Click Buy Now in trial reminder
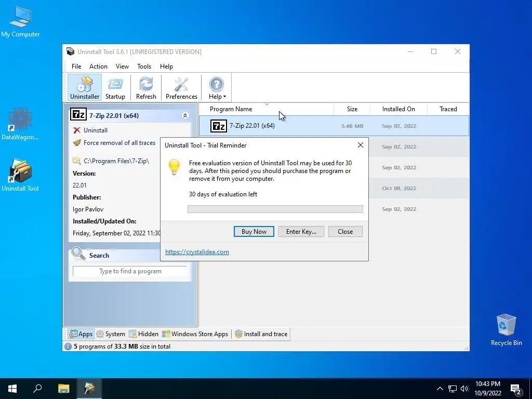The height and width of the screenshot is (399, 532). click(x=254, y=231)
